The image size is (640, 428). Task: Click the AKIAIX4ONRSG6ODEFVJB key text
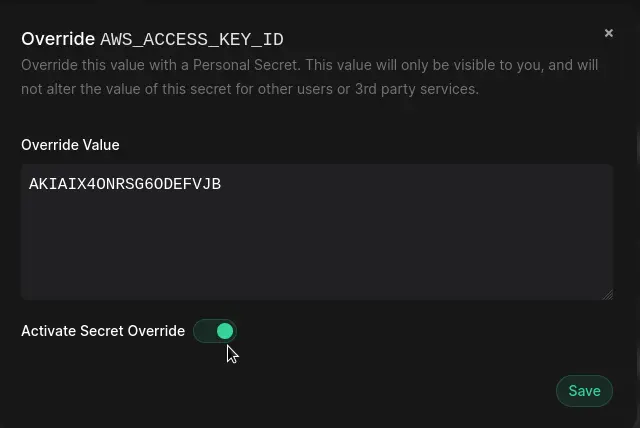pos(125,184)
